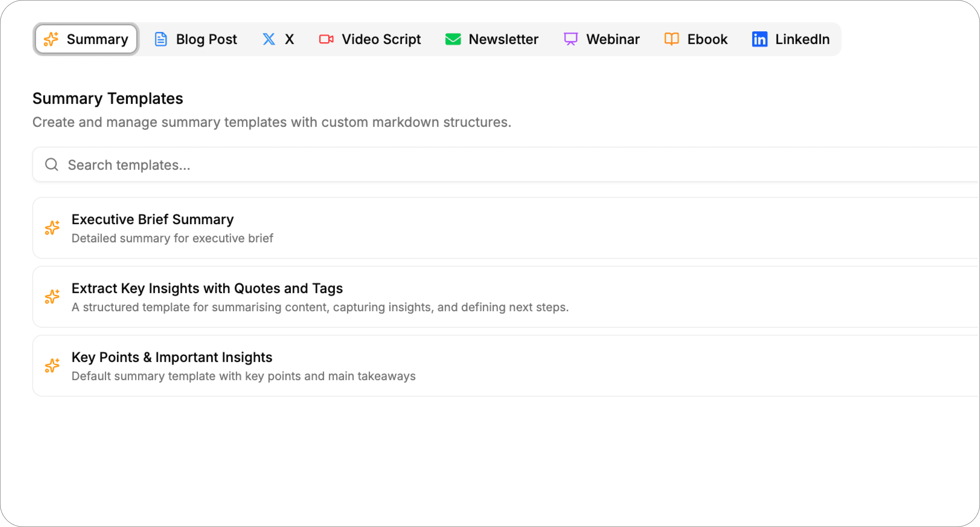The image size is (980, 527).
Task: Select the Summary tab
Action: [97, 39]
